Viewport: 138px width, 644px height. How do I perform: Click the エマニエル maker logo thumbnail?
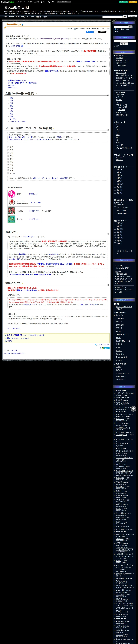(x=12, y=202)
